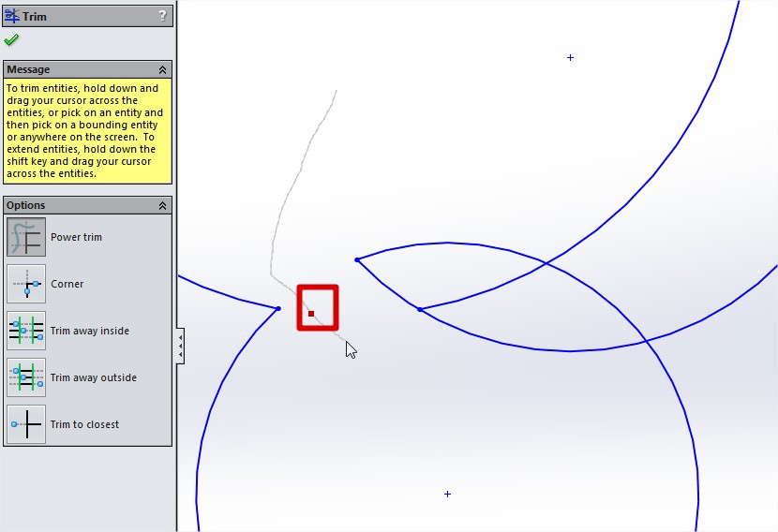Viewport: 778px width, 532px height.
Task: Collapse the Options section using its chevron
Action: (x=162, y=205)
